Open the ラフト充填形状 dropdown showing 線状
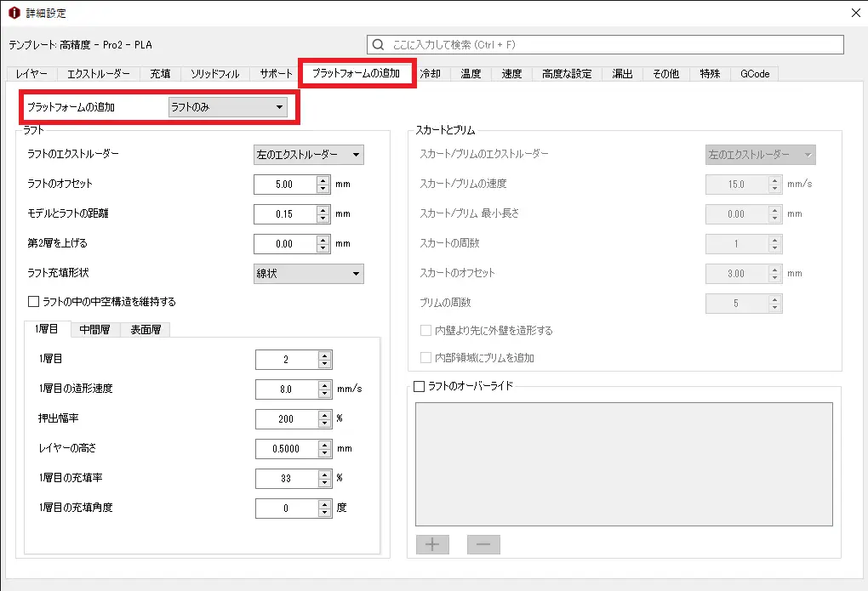Viewport: 868px width, 591px height. pyautogui.click(x=309, y=274)
